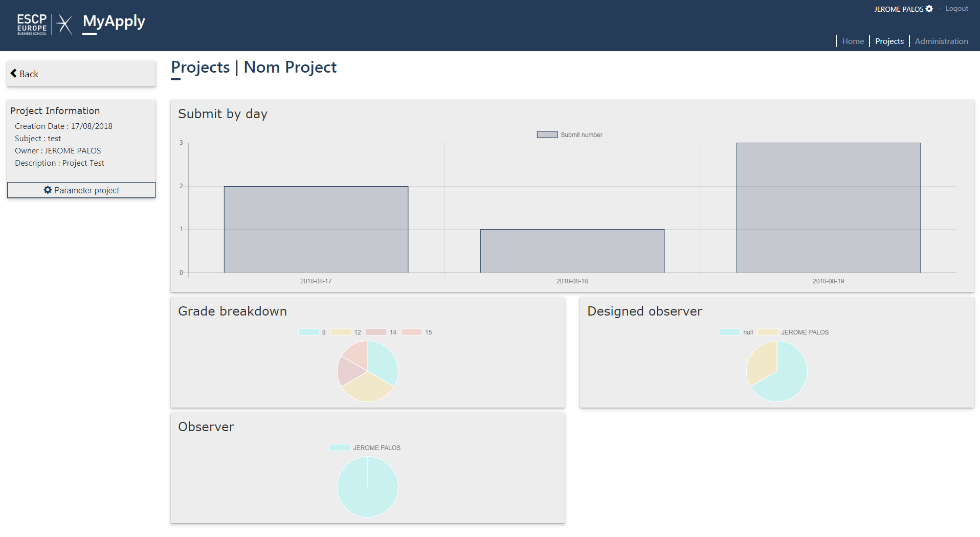Click the gear icon in Parameter project

[x=48, y=190]
